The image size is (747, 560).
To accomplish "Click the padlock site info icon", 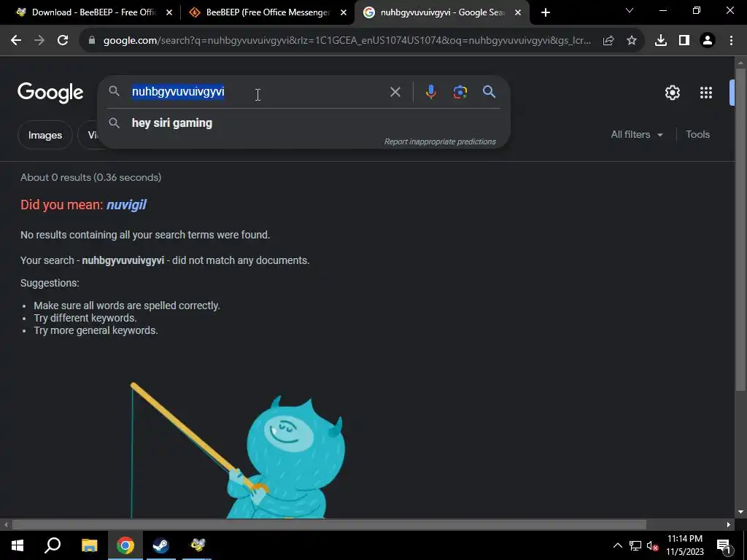I will tap(92, 41).
